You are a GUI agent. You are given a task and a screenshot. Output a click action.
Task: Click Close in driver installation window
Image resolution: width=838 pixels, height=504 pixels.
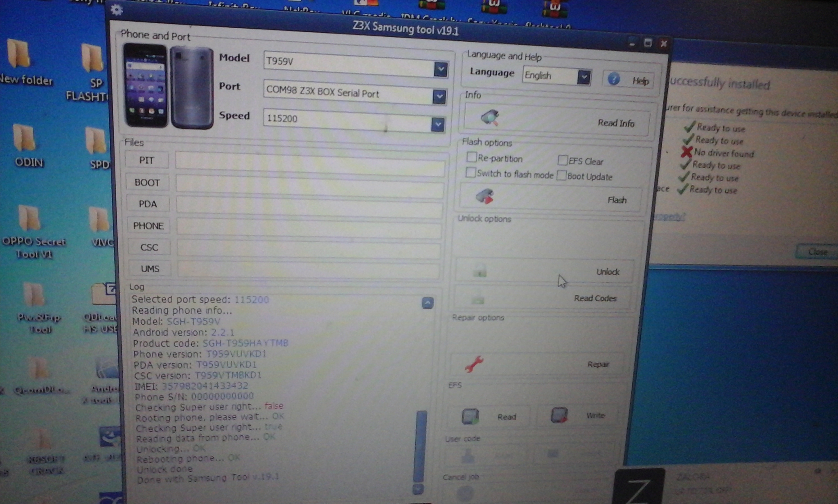tap(818, 252)
